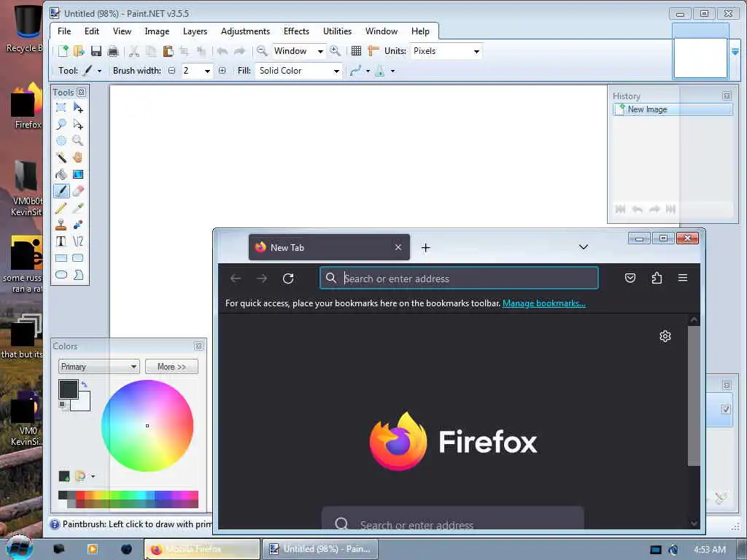Open the Adjustments menu

(x=245, y=31)
